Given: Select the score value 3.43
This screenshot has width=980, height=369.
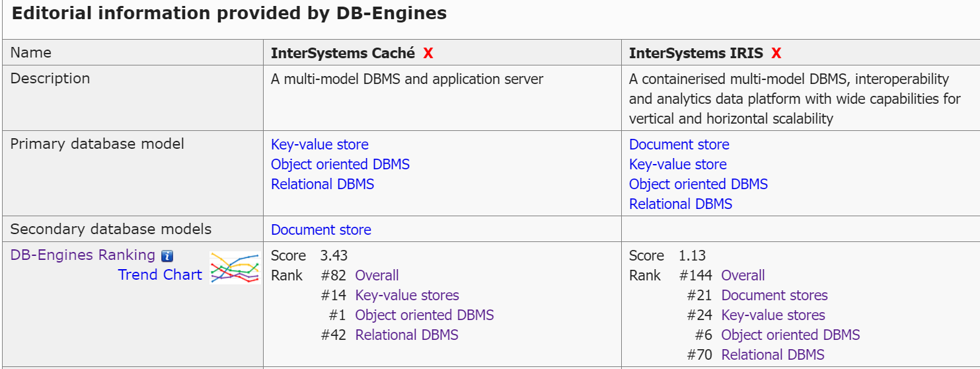Looking at the screenshot, I should [334, 256].
